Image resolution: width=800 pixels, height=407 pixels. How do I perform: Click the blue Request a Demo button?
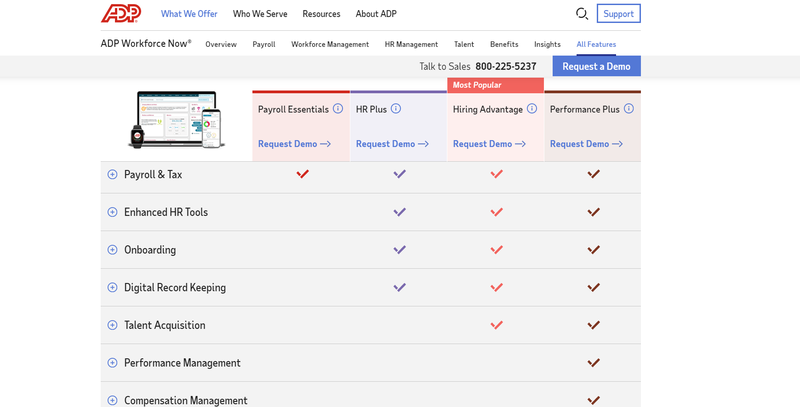tap(596, 66)
